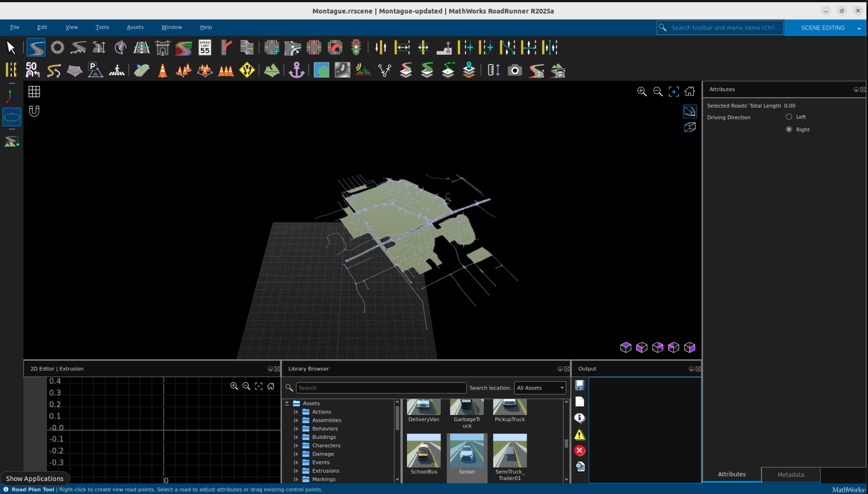Click the crosswalk pedestrian tool
Viewport: 868px width, 494px height.
pyautogui.click(x=117, y=70)
